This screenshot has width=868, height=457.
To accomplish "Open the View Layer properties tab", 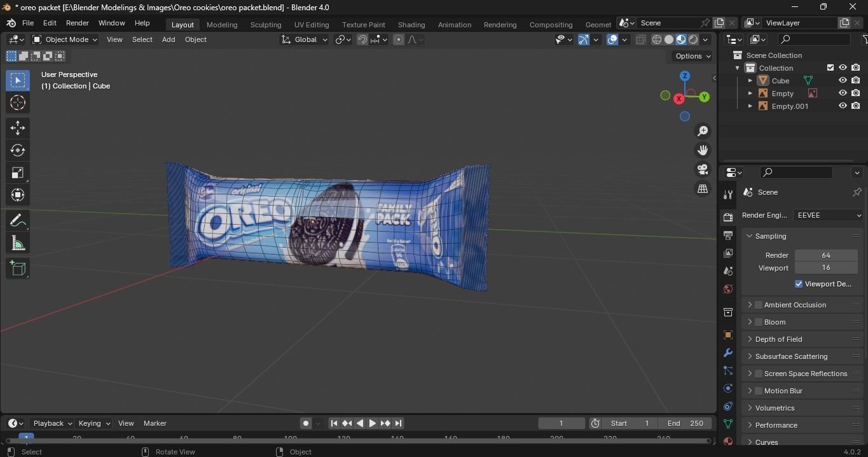I will [728, 253].
